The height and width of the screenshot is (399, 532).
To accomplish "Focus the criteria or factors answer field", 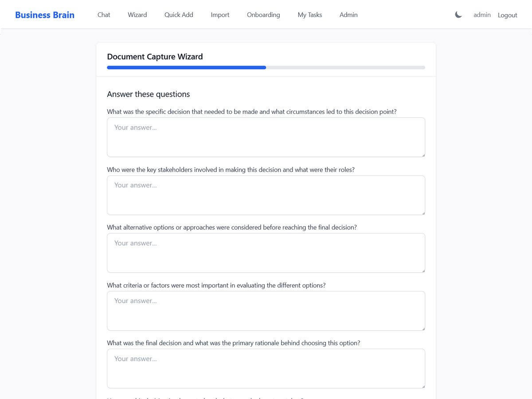I will coord(266,311).
